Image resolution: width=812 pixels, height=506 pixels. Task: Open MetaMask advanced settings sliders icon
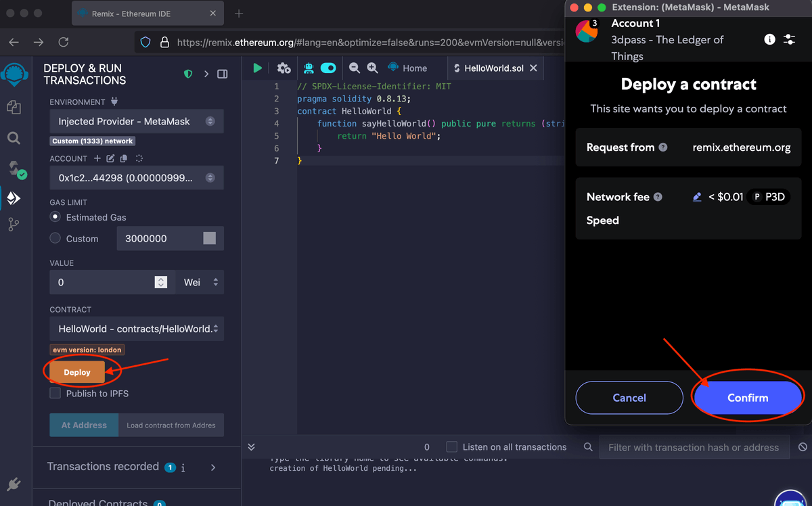point(789,39)
